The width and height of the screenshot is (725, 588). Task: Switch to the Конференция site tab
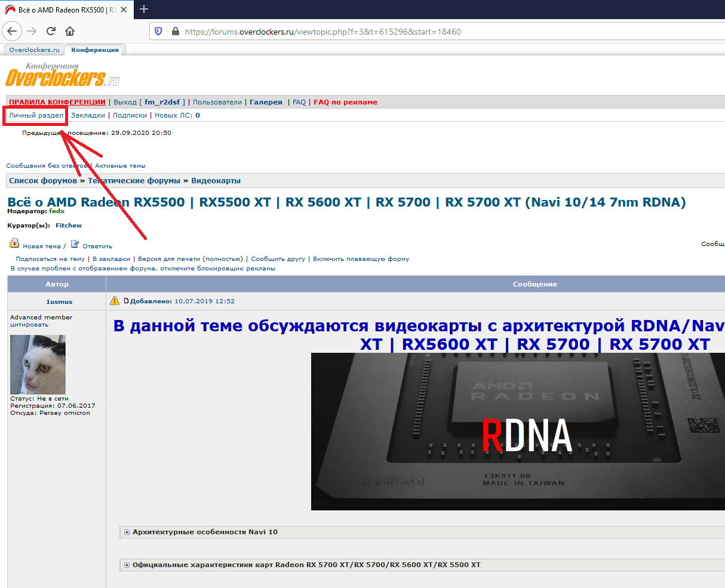[x=95, y=50]
